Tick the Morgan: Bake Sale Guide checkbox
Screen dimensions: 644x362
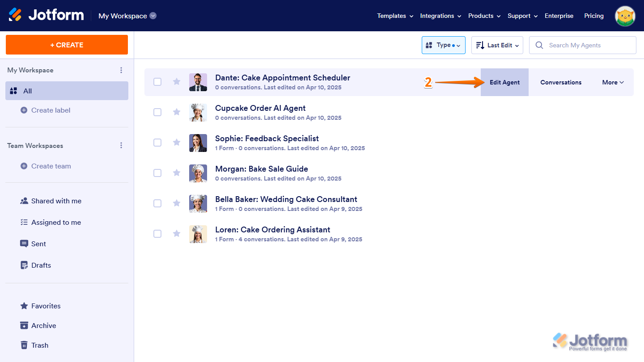pos(157,173)
